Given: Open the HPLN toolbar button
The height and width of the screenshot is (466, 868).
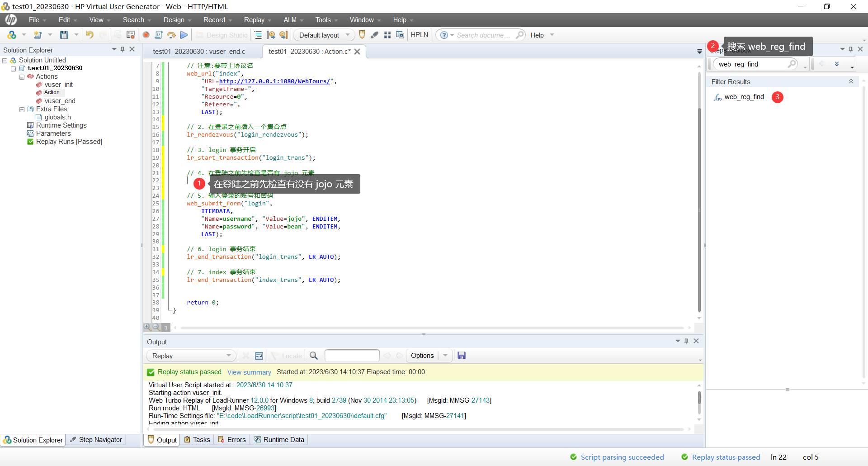Looking at the screenshot, I should 420,35.
